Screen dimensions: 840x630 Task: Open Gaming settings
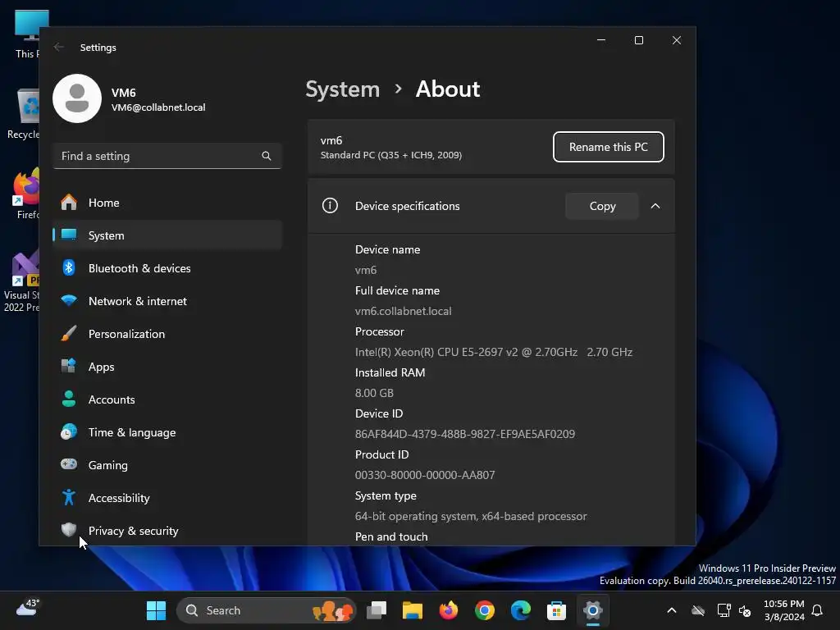pos(167,465)
